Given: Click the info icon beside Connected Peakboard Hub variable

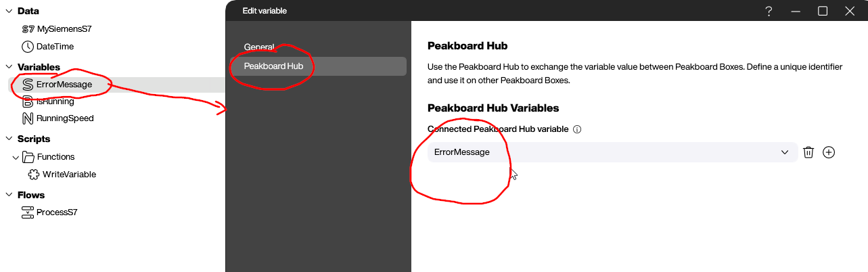Looking at the screenshot, I should click(x=577, y=129).
